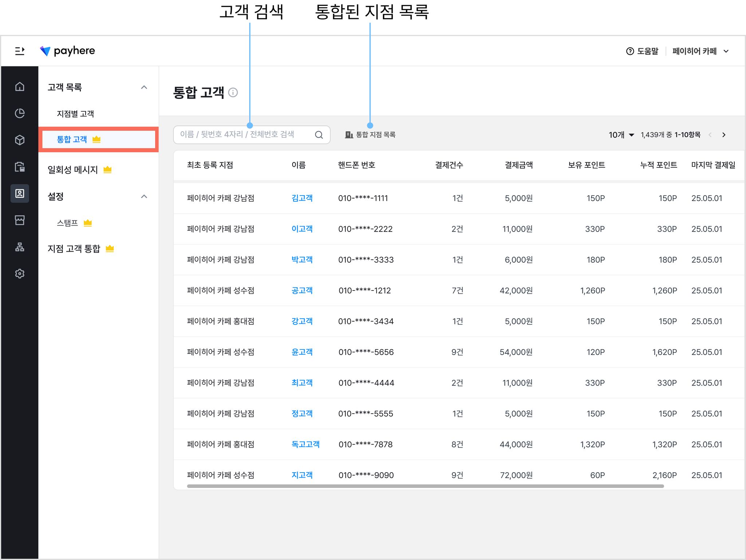Click the 결제건수 column header
The height and width of the screenshot is (560, 746).
point(449,165)
